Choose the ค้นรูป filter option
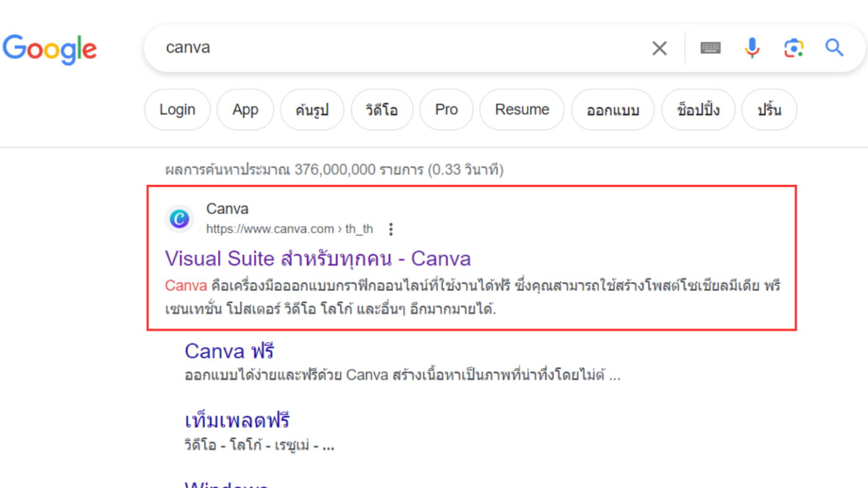The height and width of the screenshot is (488, 868). [x=312, y=109]
